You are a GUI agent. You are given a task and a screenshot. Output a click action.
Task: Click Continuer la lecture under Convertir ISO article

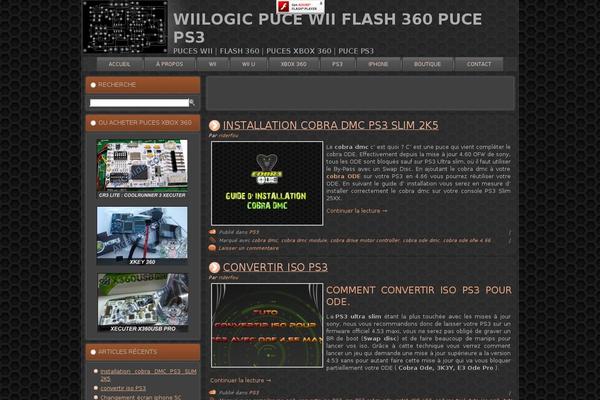click(240, 380)
